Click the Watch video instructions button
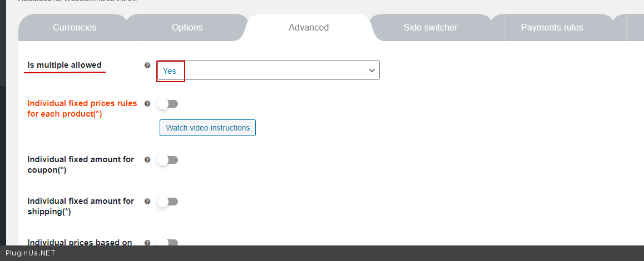The height and width of the screenshot is (261, 644). coord(207,128)
